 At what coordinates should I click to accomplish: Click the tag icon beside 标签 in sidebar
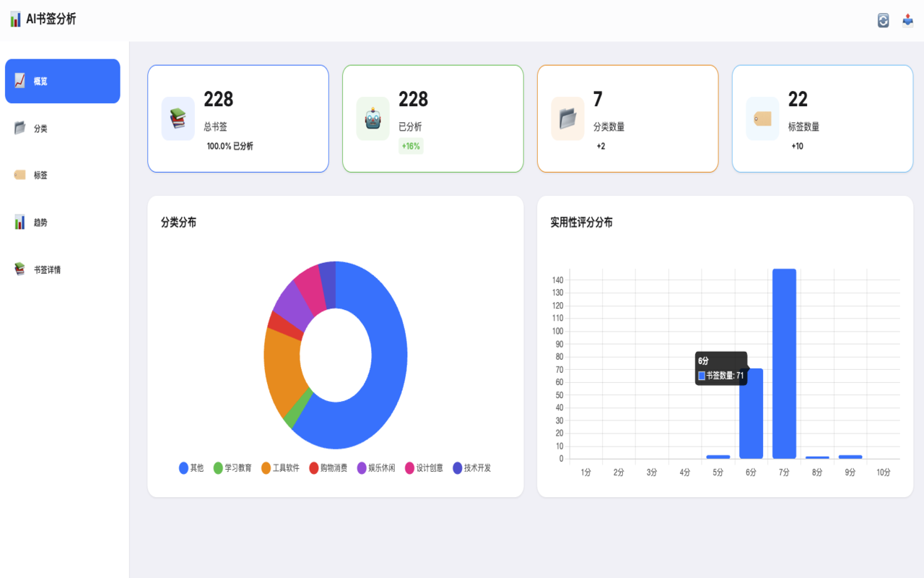point(19,175)
